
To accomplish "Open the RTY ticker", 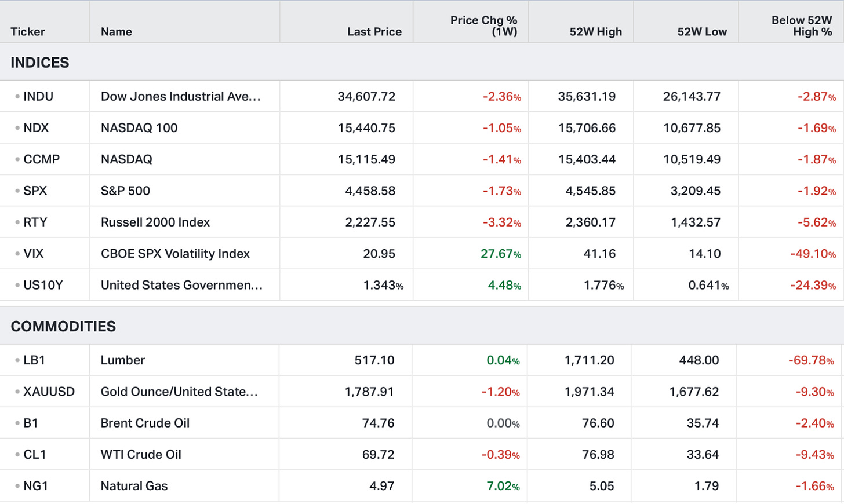I will (x=35, y=222).
